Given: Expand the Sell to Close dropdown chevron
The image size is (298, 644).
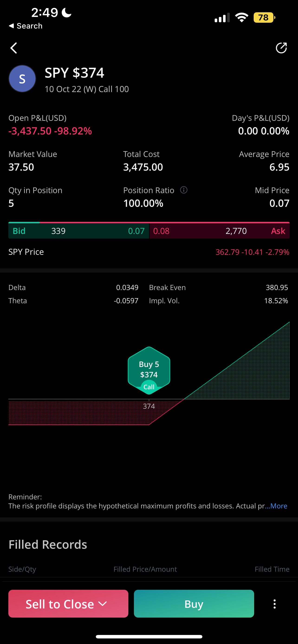Looking at the screenshot, I should pos(102,604).
